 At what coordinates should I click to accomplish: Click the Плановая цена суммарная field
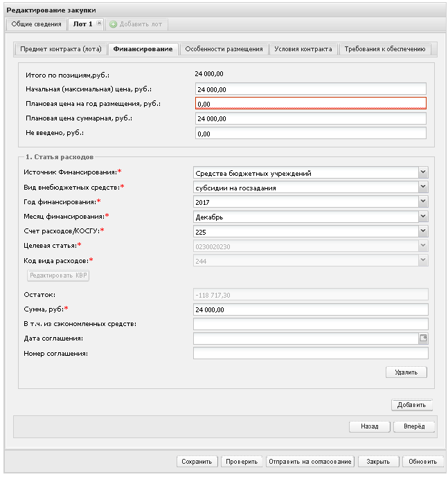click(310, 118)
